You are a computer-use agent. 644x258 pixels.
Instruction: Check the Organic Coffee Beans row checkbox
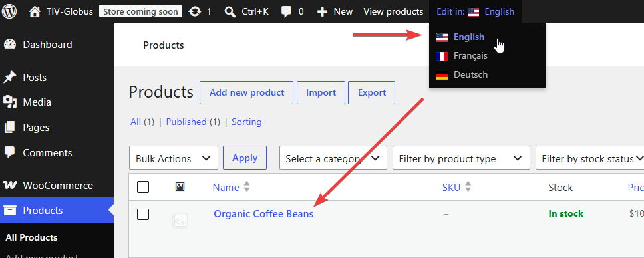pos(143,214)
